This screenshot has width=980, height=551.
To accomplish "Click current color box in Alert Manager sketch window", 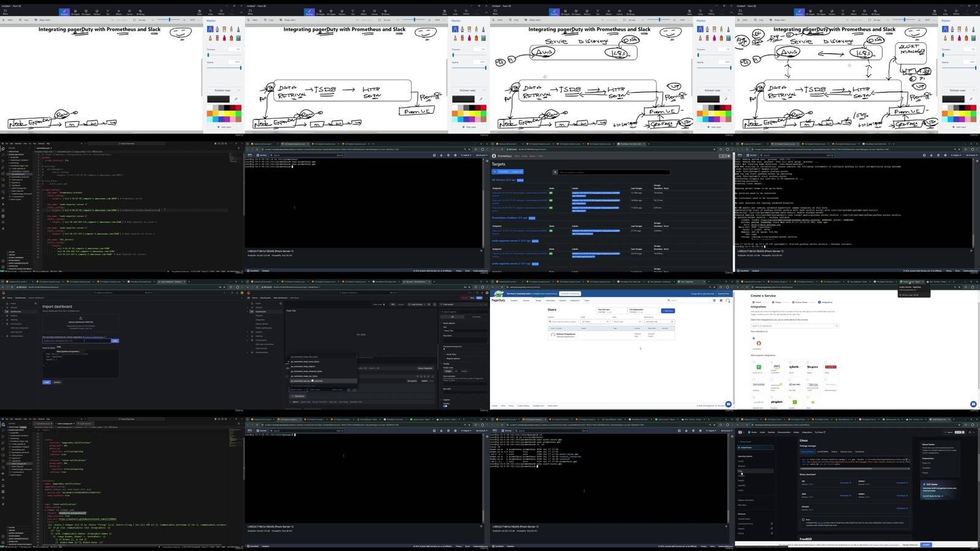I will 954,99.
